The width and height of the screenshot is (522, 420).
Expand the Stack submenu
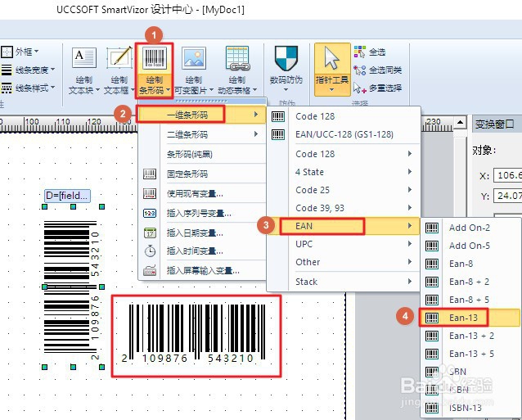[344, 282]
